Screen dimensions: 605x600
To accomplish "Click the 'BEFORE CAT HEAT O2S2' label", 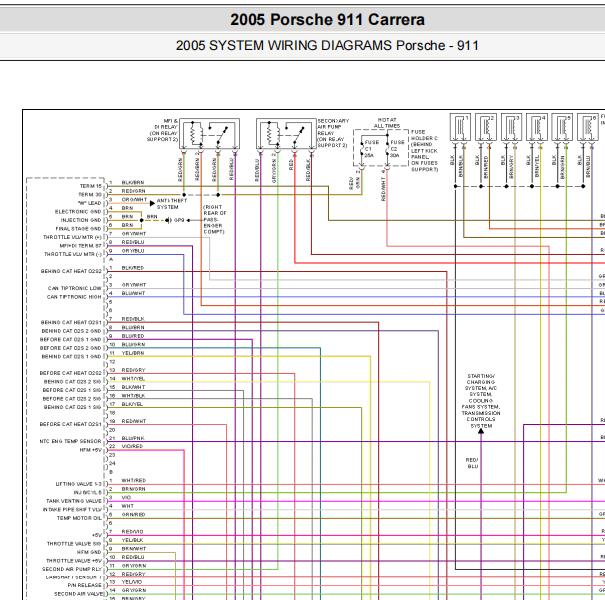I will pos(71,373).
